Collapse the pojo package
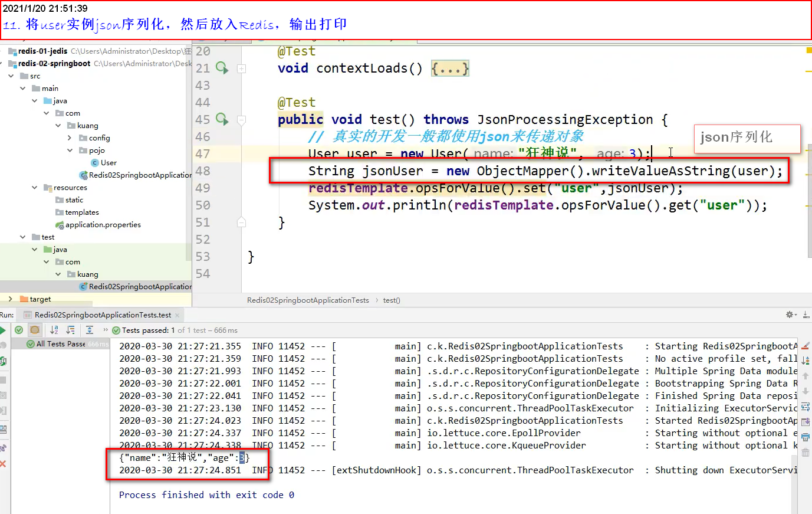This screenshot has width=812, height=514. [70, 150]
